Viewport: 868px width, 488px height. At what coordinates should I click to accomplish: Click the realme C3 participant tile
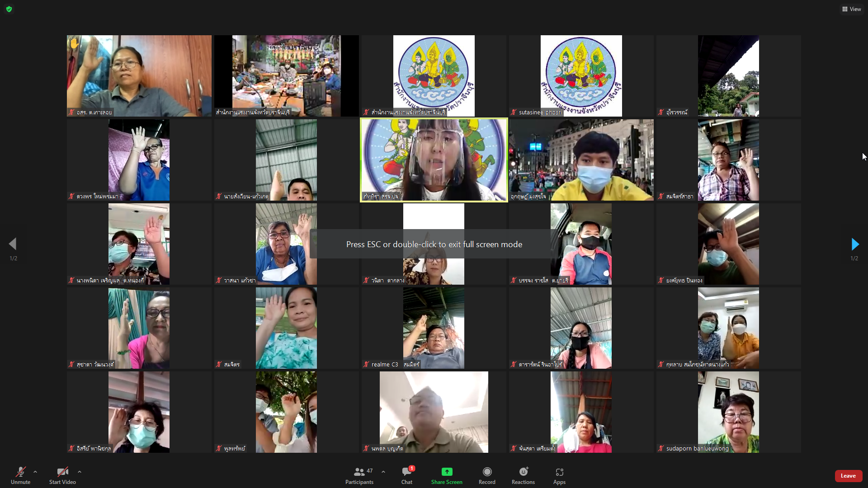pos(434,328)
